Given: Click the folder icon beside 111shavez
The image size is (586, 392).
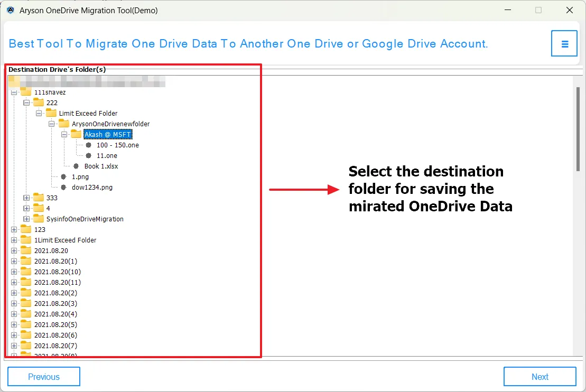Looking at the screenshot, I should [26, 92].
